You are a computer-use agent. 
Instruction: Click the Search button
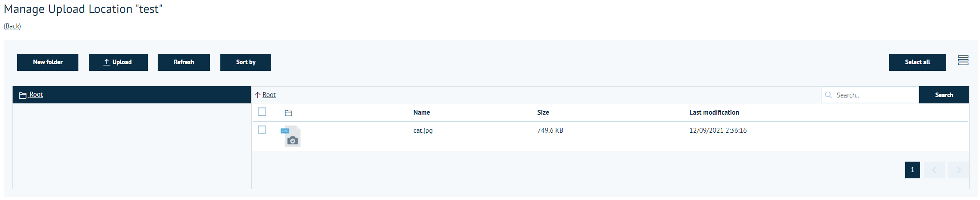(x=944, y=95)
